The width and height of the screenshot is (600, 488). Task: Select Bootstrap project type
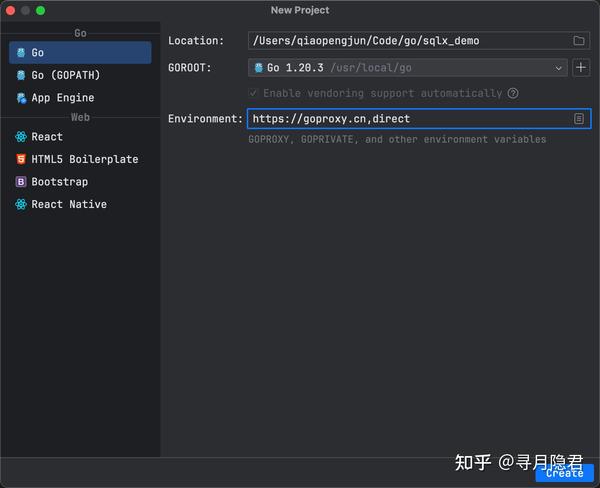point(60,182)
